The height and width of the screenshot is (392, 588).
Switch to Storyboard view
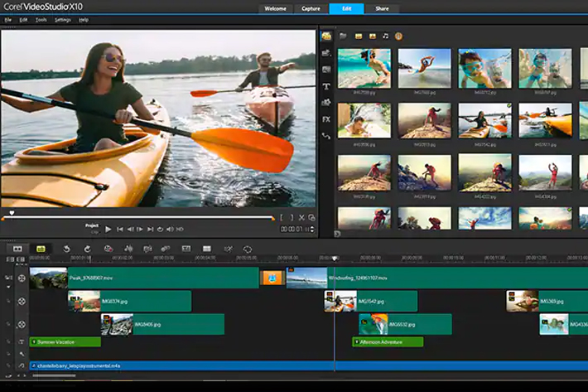click(16, 249)
